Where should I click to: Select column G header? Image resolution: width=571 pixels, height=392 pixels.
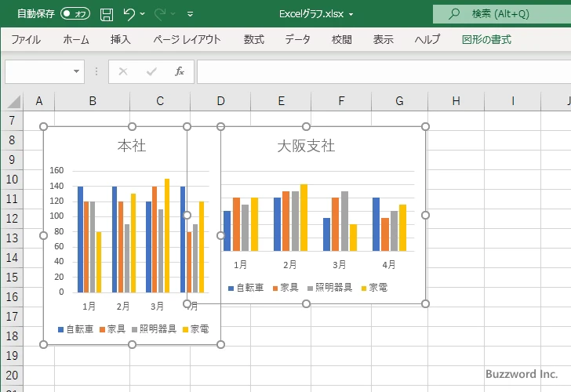399,101
